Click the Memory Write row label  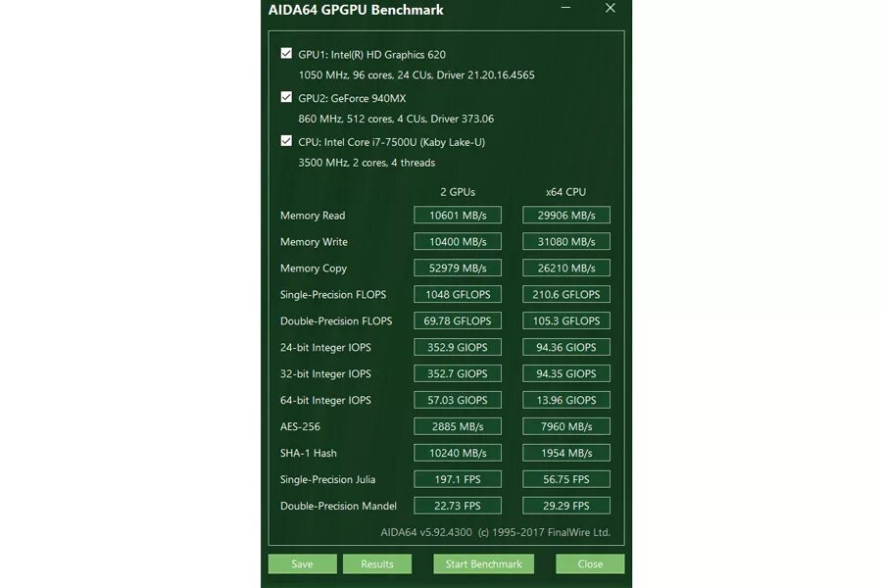point(314,242)
